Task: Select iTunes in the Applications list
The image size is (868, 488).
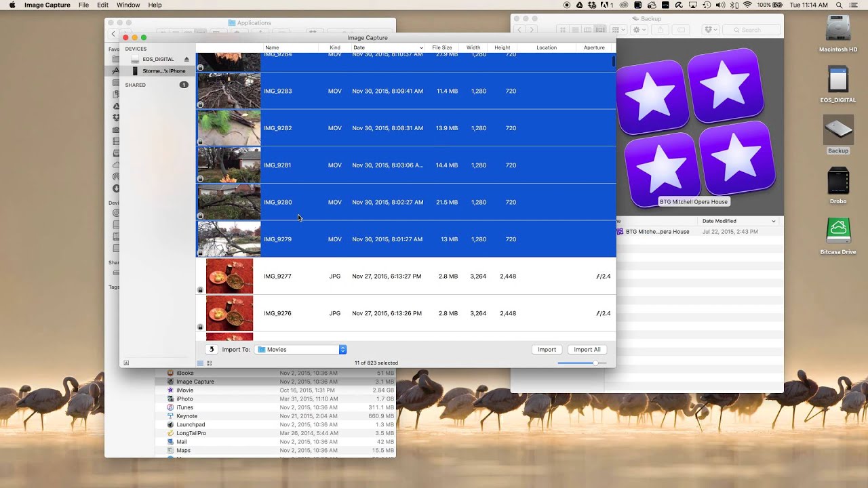Action: [x=184, y=407]
